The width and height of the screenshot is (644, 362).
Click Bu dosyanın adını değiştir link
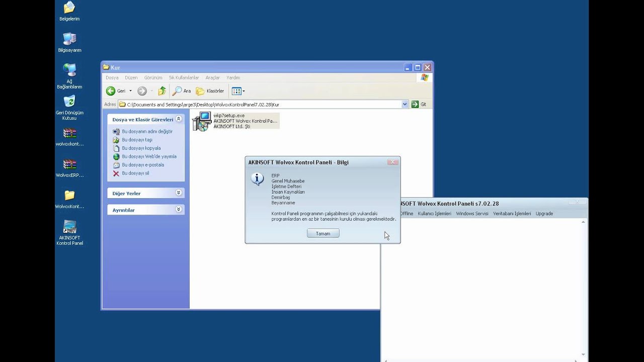(x=147, y=132)
